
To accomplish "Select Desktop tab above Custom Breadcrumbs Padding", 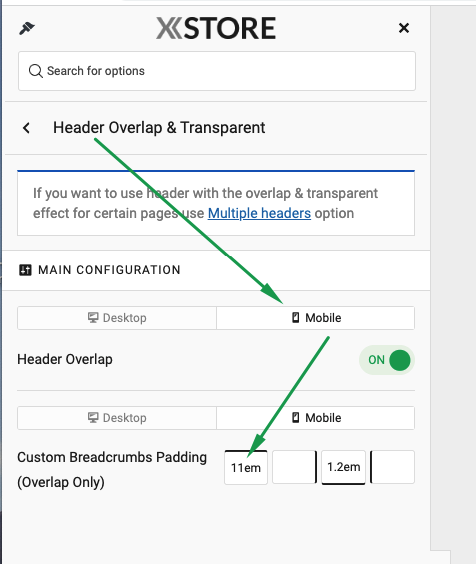I will tap(117, 418).
